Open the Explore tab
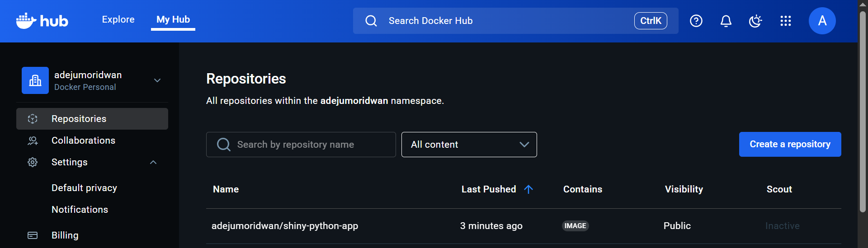Image resolution: width=868 pixels, height=248 pixels. (118, 19)
